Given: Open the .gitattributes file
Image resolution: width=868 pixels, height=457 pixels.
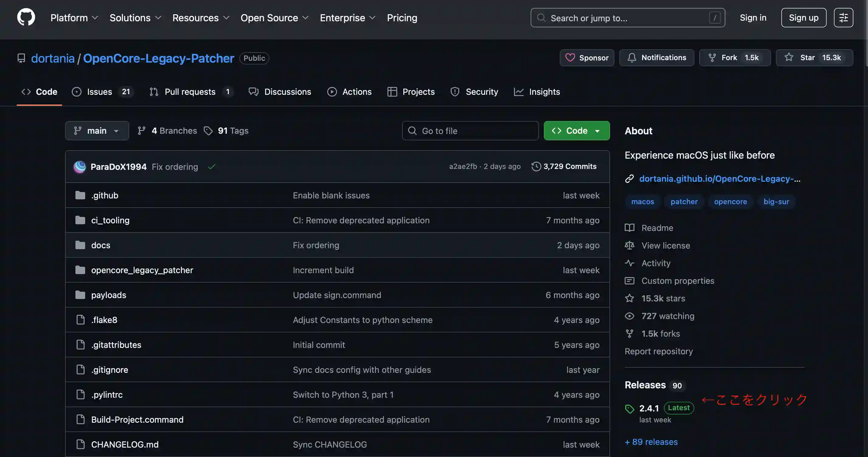Looking at the screenshot, I should pos(116,345).
